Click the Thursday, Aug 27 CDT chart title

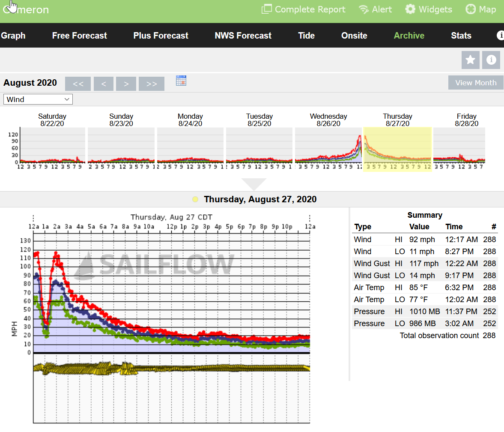171,217
